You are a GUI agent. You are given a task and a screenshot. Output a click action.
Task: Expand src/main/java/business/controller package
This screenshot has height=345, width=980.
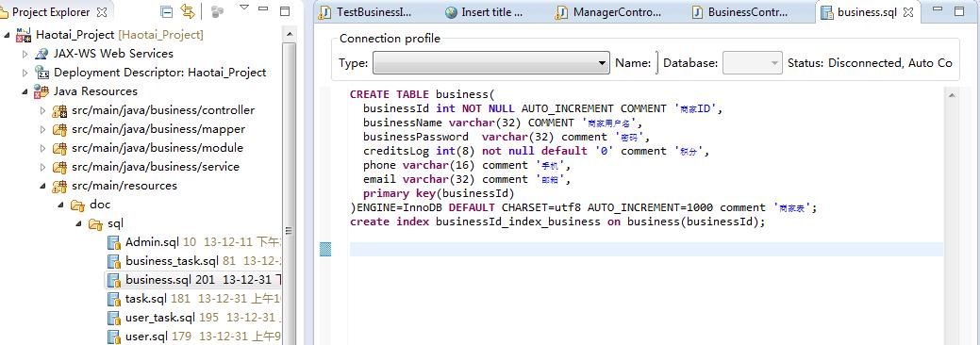[42, 110]
